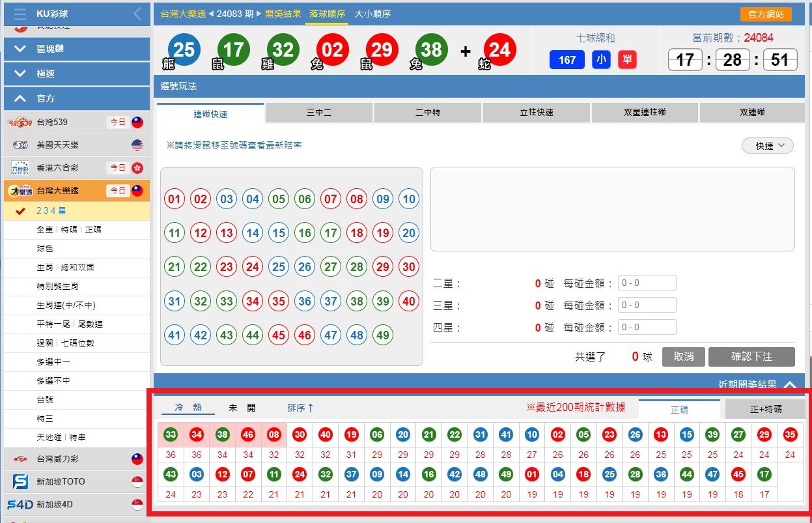This screenshot has height=523, width=812.
Task: Click the 取消 button
Action: tap(684, 357)
